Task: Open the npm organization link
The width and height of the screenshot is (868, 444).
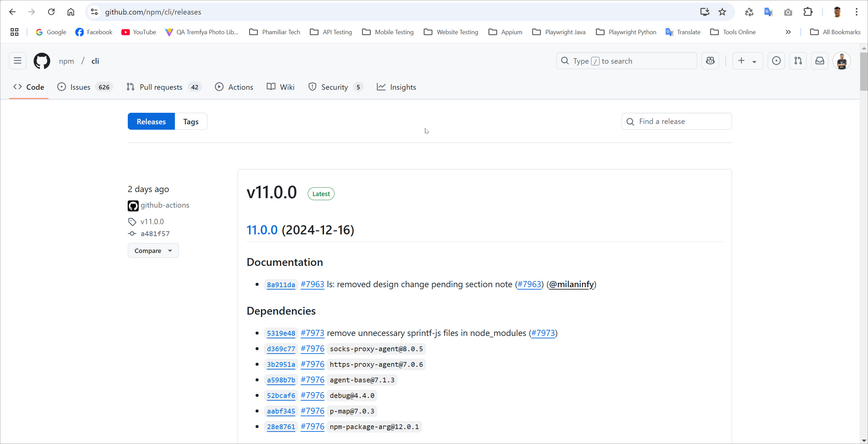Action: (x=66, y=61)
